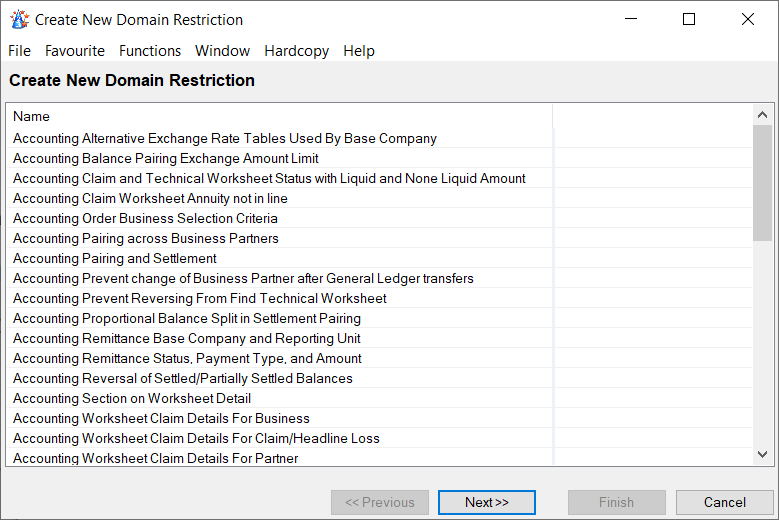Select Accounting Pairing and Settlement row
779x520 pixels.
115,259
